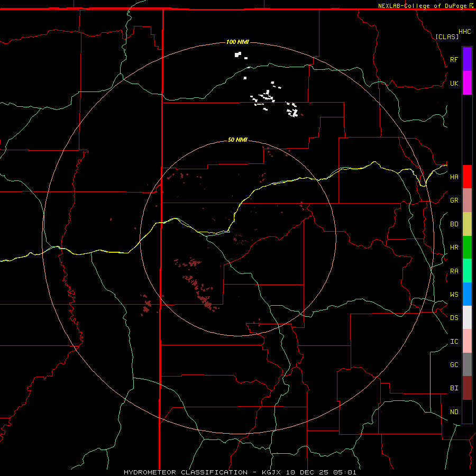Click the white DS legend color swatch
The image size is (476, 476).
(x=467, y=317)
